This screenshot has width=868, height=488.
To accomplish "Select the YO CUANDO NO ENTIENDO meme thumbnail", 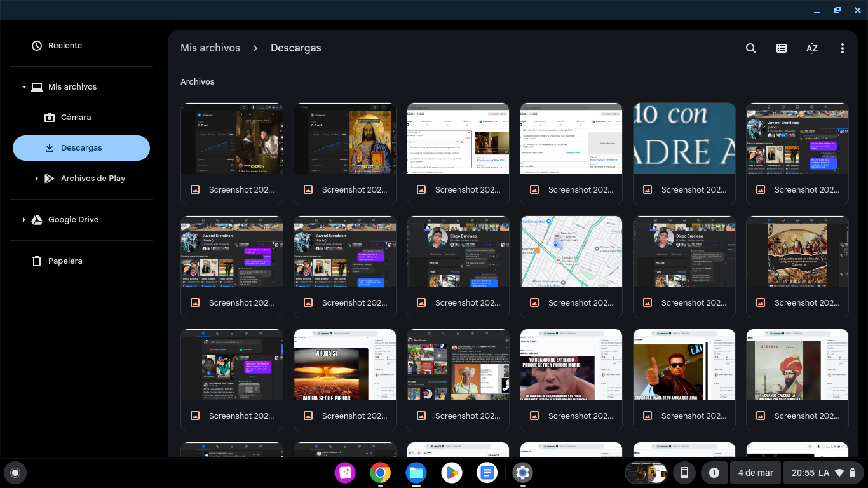I will click(571, 365).
